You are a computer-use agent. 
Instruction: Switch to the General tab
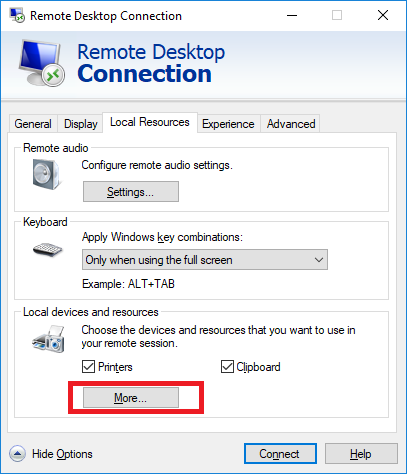coord(33,124)
